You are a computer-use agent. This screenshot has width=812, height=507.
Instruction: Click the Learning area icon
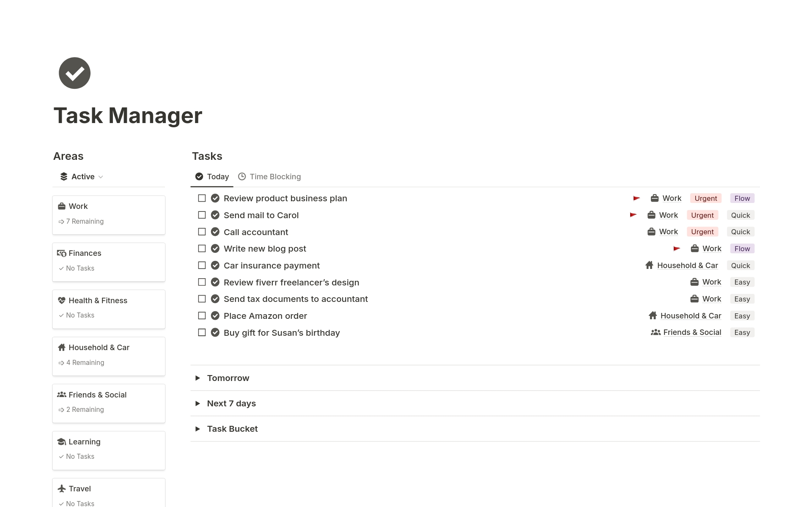pos(62,441)
